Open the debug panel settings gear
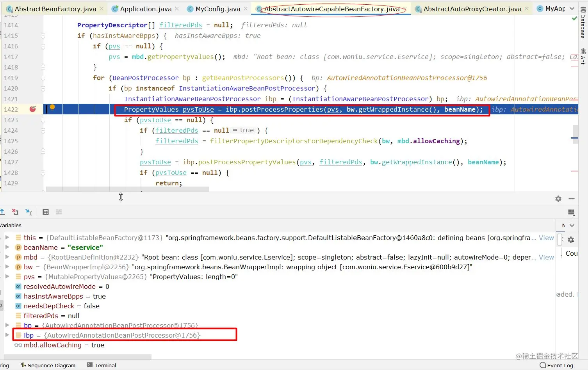 (558, 199)
